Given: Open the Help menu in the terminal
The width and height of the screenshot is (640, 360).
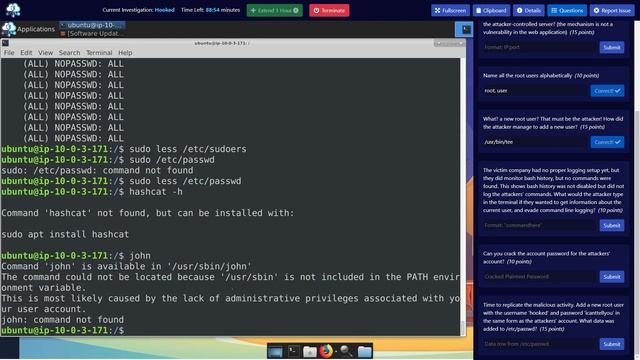Looking at the screenshot, I should [125, 53].
